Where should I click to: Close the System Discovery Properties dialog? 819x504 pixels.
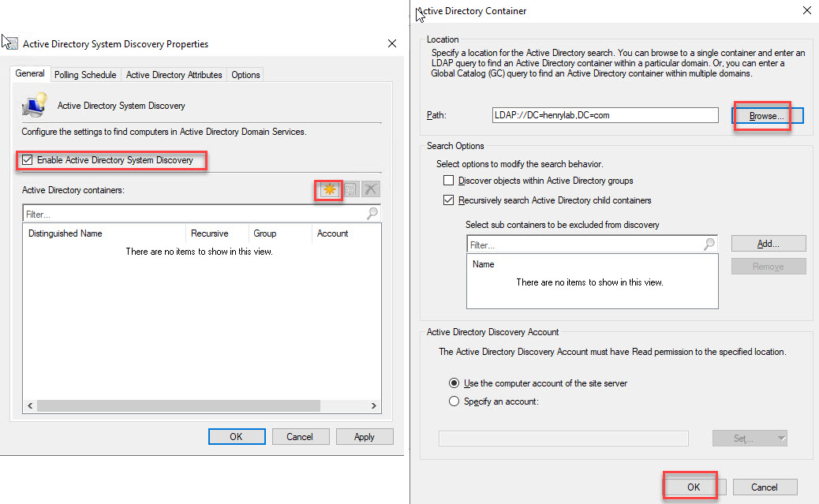392,44
